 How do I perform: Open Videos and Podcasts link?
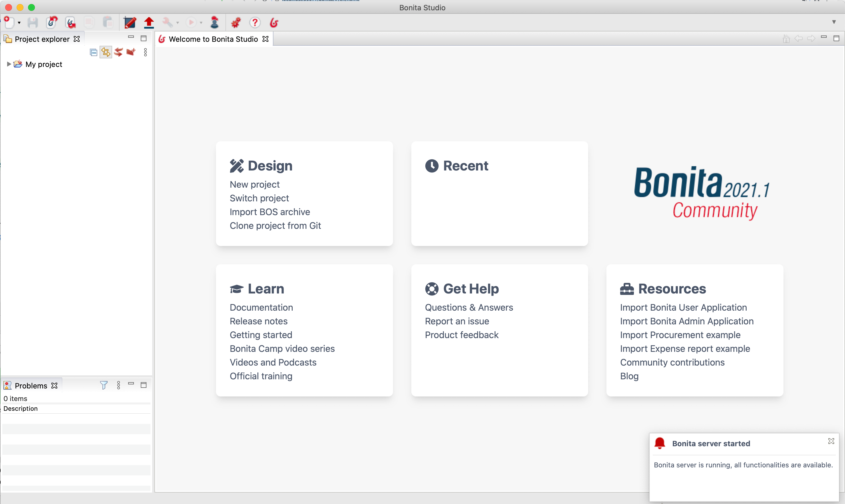[x=273, y=362]
